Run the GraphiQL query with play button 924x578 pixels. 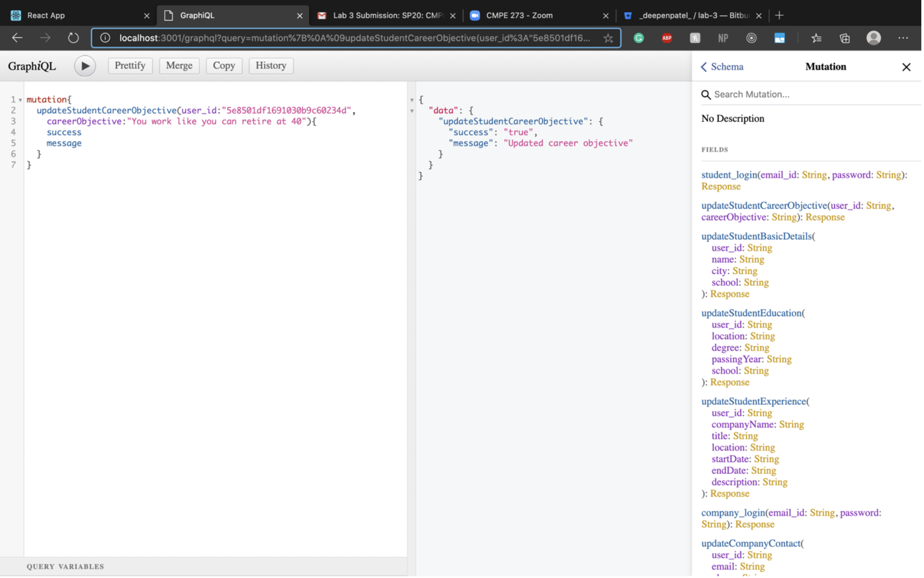click(85, 66)
